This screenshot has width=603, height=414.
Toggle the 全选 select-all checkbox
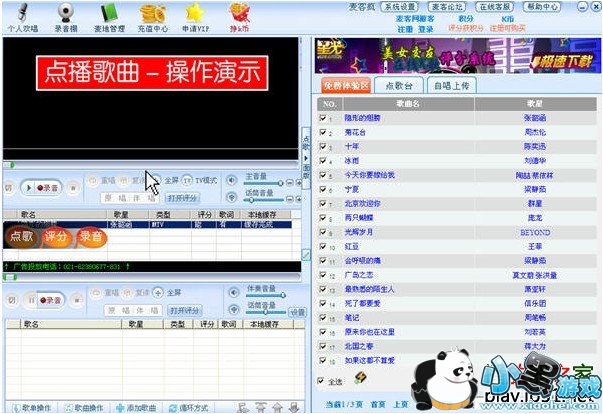pyautogui.click(x=321, y=381)
